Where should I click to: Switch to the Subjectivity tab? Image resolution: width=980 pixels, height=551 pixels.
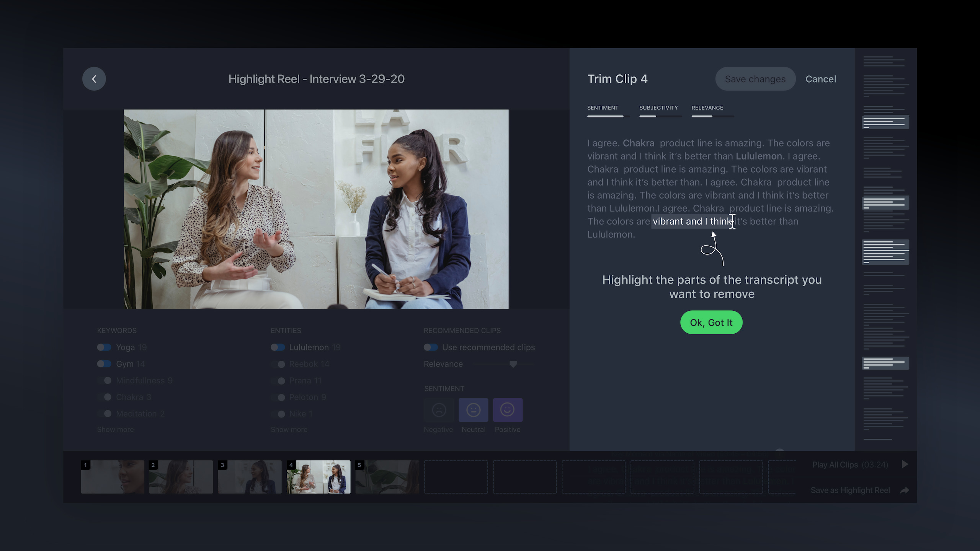(x=658, y=108)
